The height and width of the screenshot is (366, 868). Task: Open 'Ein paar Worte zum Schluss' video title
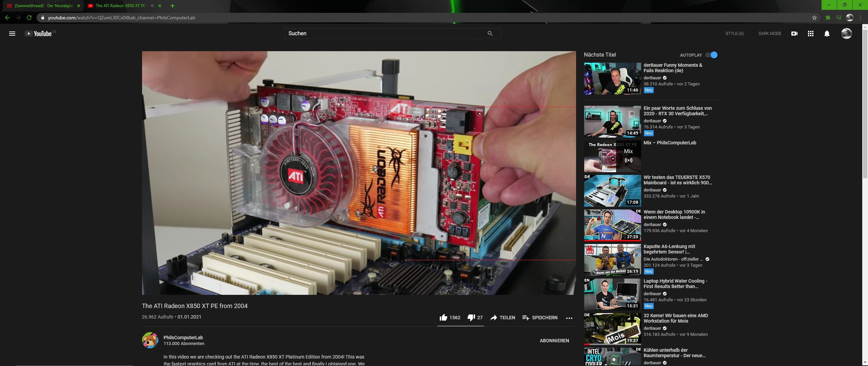[677, 111]
